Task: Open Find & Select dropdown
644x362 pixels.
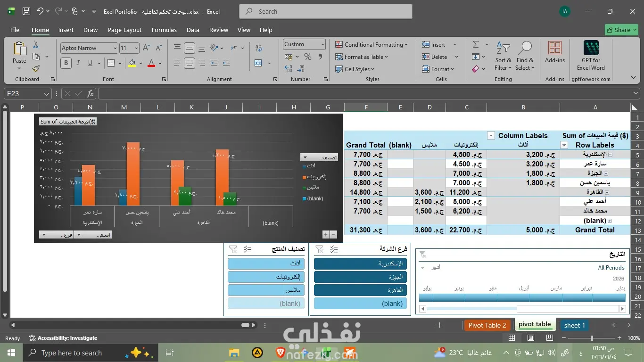Action: [525, 57]
